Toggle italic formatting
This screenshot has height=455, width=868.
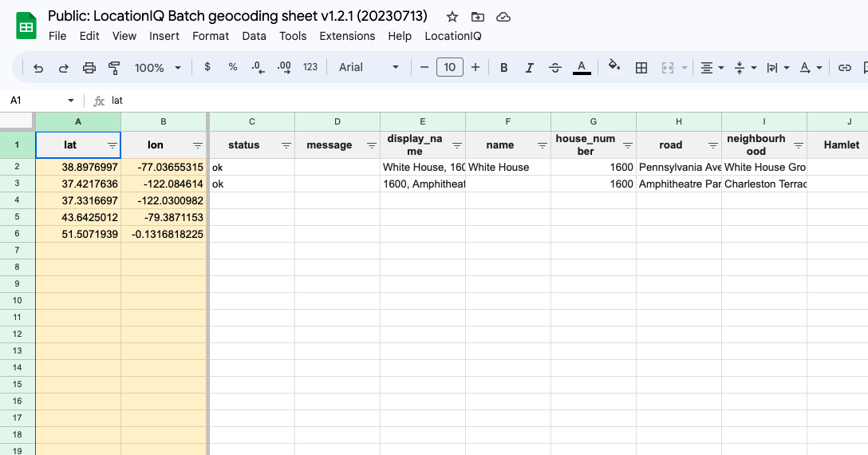click(530, 68)
